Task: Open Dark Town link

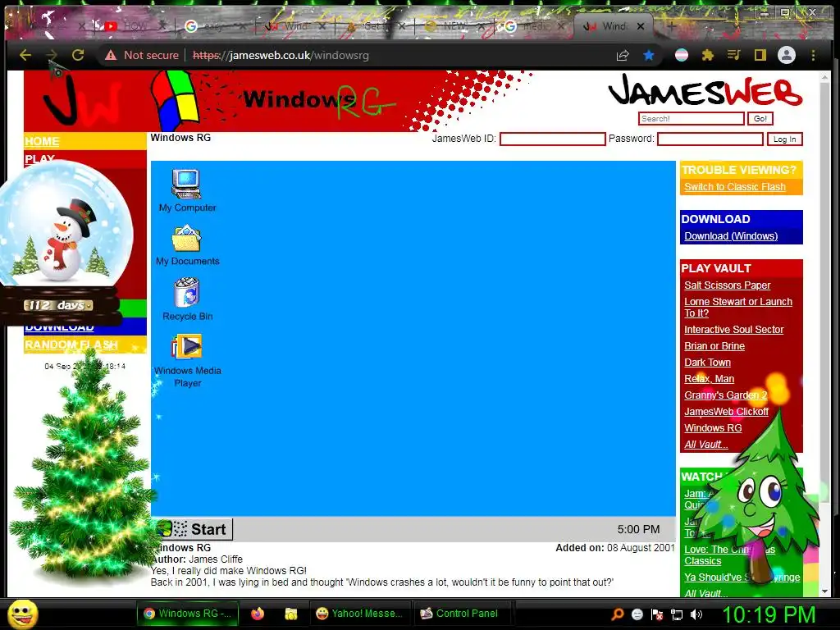Action: coord(707,363)
